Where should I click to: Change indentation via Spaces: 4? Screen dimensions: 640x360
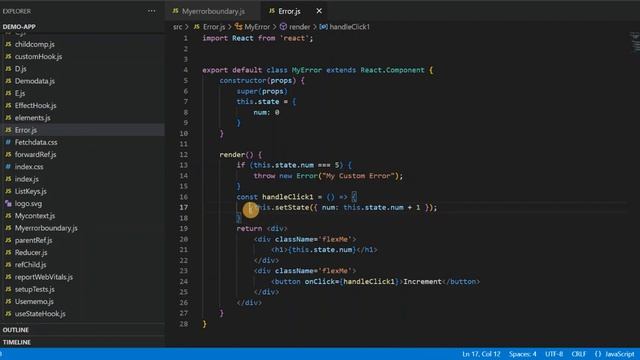tap(522, 354)
